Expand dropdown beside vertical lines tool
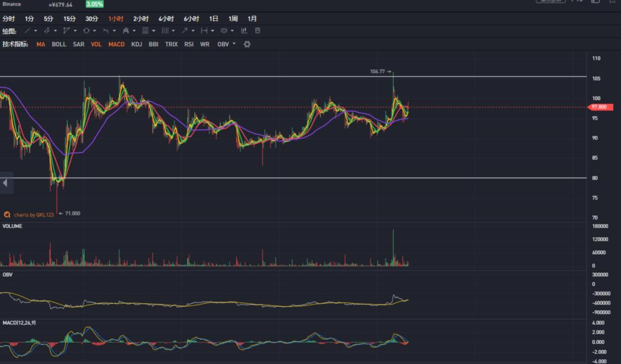Viewport: 621px width, 364px height. (173, 31)
